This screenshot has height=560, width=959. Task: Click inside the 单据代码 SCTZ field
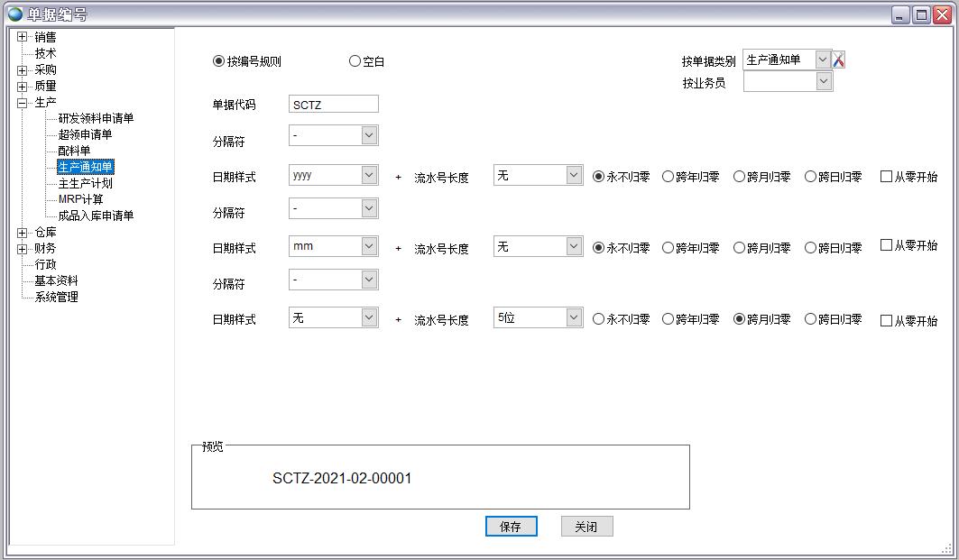click(333, 104)
